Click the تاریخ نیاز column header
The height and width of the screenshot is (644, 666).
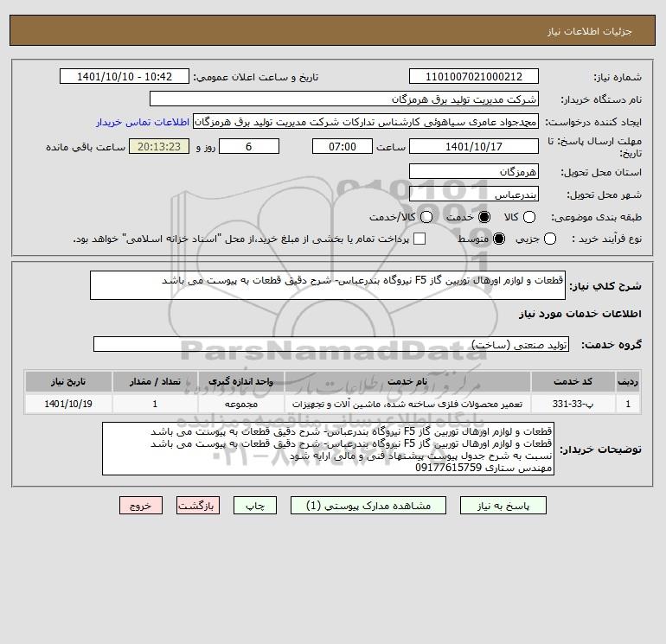pos(68,381)
